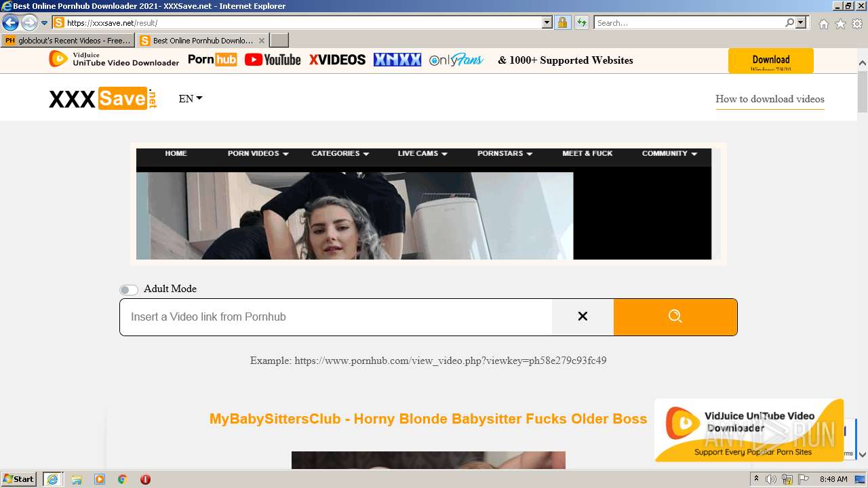Open the Chrome taskbar icon
868x488 pixels.
123,479
